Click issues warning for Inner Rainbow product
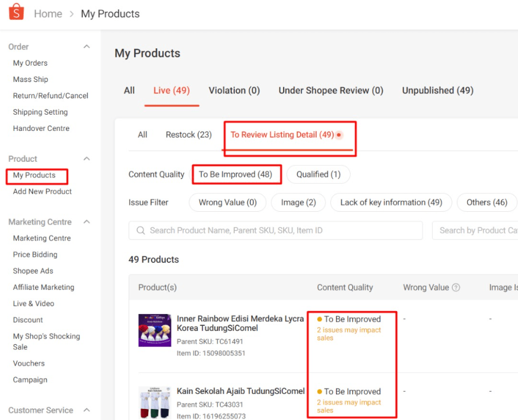Screen dimensions: 518x420 click(x=349, y=334)
